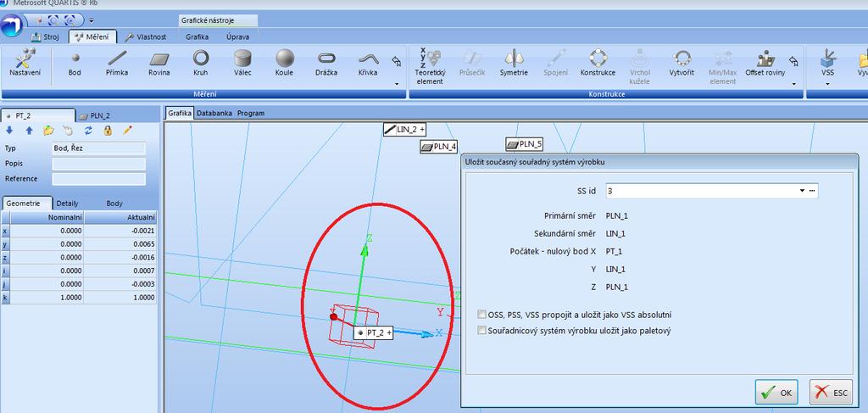
Task: Click the PT_2 label in graphics view
Action: 374,332
